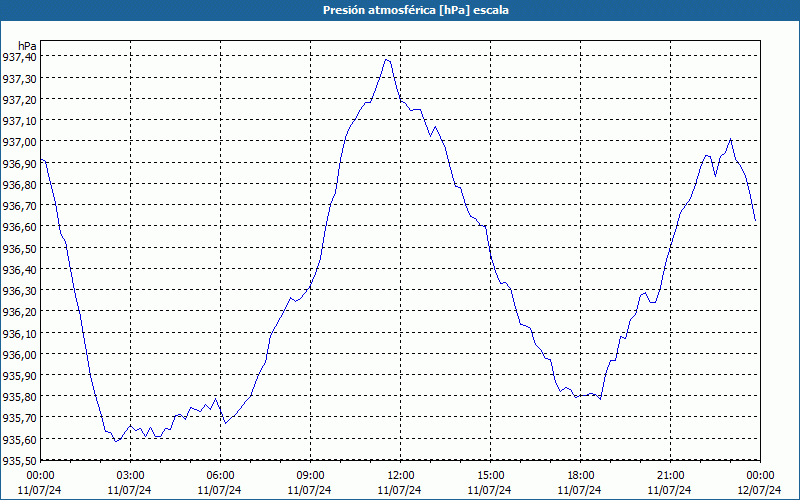Screen dimensions: 800x500
Task: Click the pressure curve's lowest point near 02:30
Action: 116,441
